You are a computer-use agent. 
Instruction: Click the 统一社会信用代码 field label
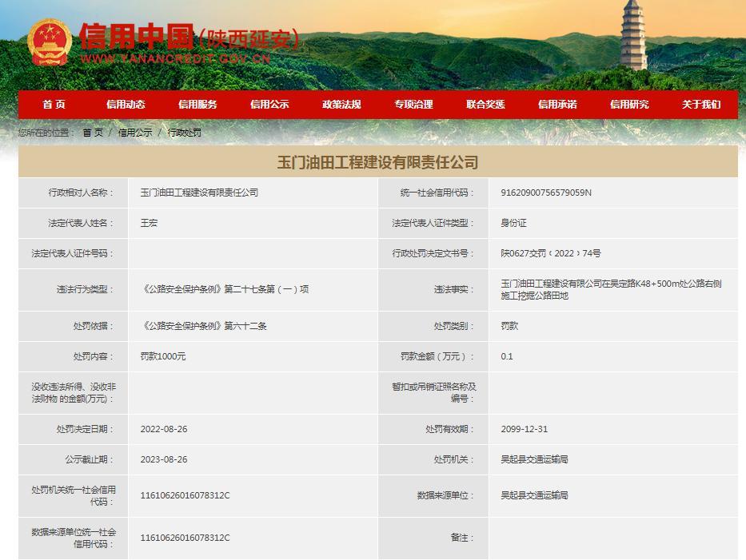[x=437, y=193]
